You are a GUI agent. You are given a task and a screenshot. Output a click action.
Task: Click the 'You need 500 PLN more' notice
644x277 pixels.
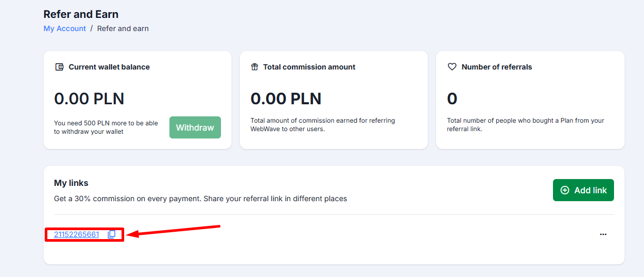click(106, 127)
